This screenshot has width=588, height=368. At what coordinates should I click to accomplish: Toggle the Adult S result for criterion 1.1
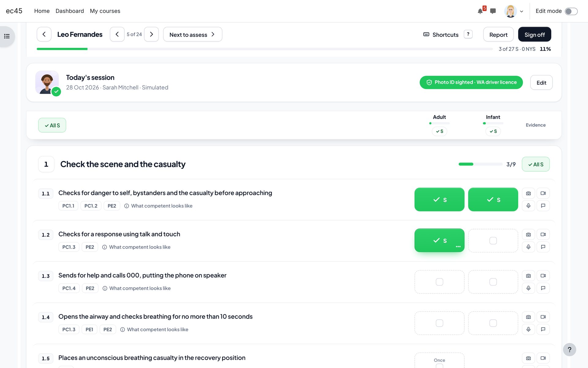pos(439,200)
